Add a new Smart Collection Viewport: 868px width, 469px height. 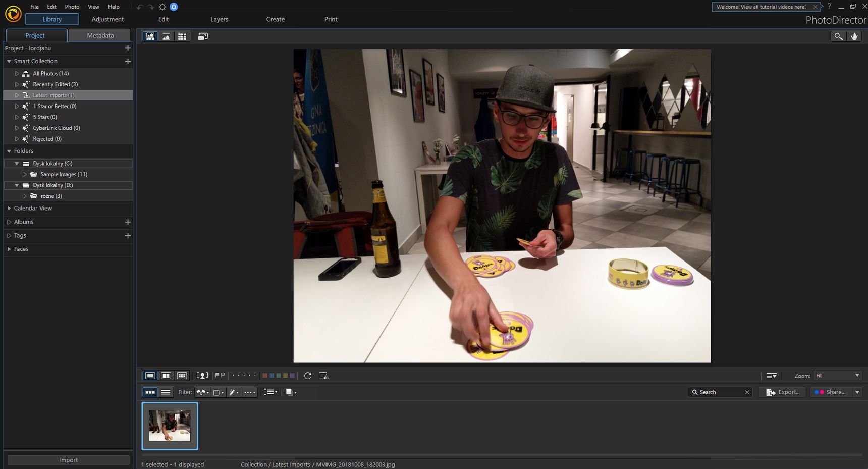128,61
